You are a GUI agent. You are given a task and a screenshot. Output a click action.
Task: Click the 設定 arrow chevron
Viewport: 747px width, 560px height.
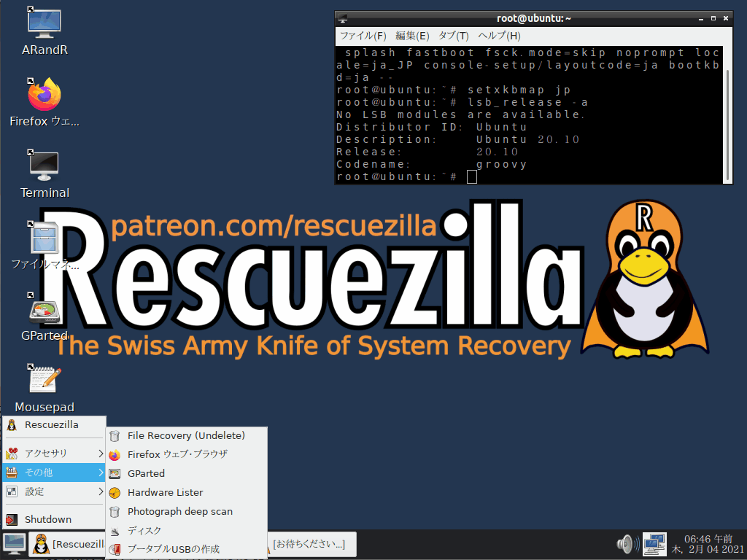(101, 491)
